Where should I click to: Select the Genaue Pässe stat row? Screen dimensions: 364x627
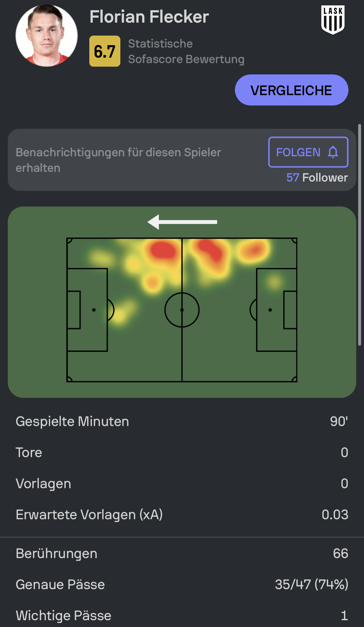coord(182,585)
